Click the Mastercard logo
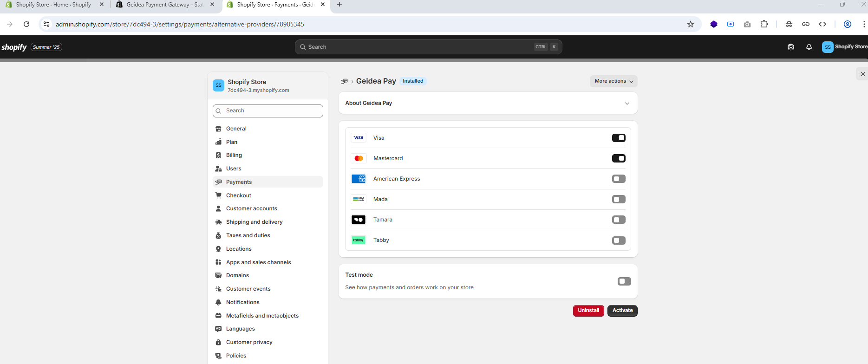Image resolution: width=868 pixels, height=364 pixels. coord(359,158)
